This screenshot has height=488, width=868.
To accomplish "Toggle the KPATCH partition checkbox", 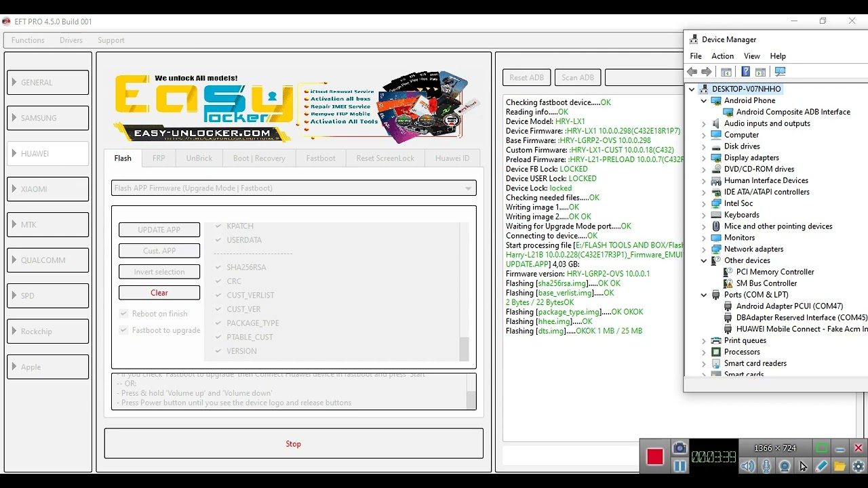I will [218, 226].
